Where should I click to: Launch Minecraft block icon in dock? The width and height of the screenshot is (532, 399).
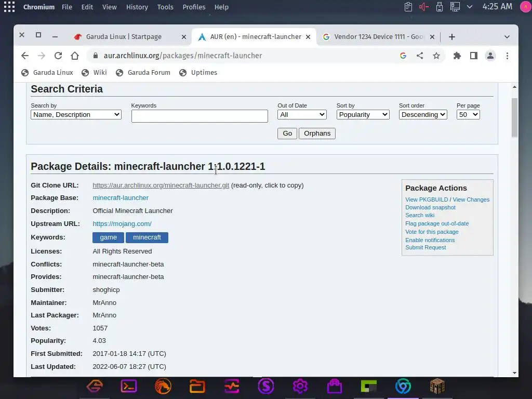(437, 386)
